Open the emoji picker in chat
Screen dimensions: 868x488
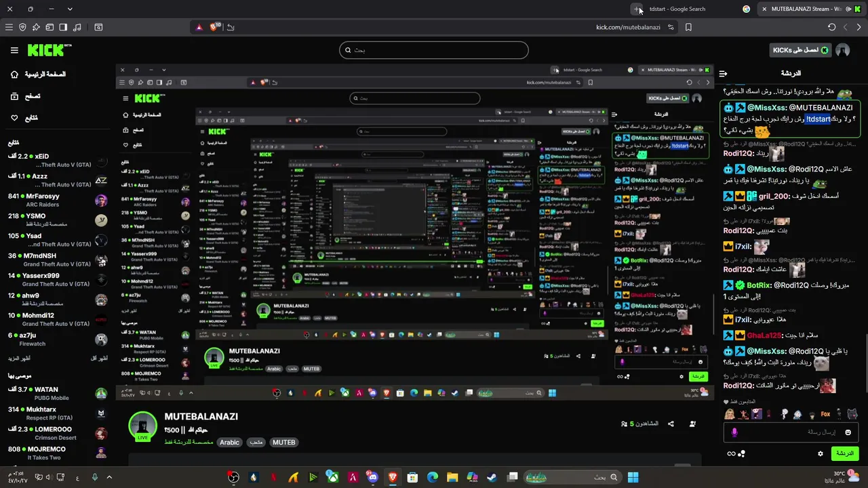pyautogui.click(x=848, y=432)
